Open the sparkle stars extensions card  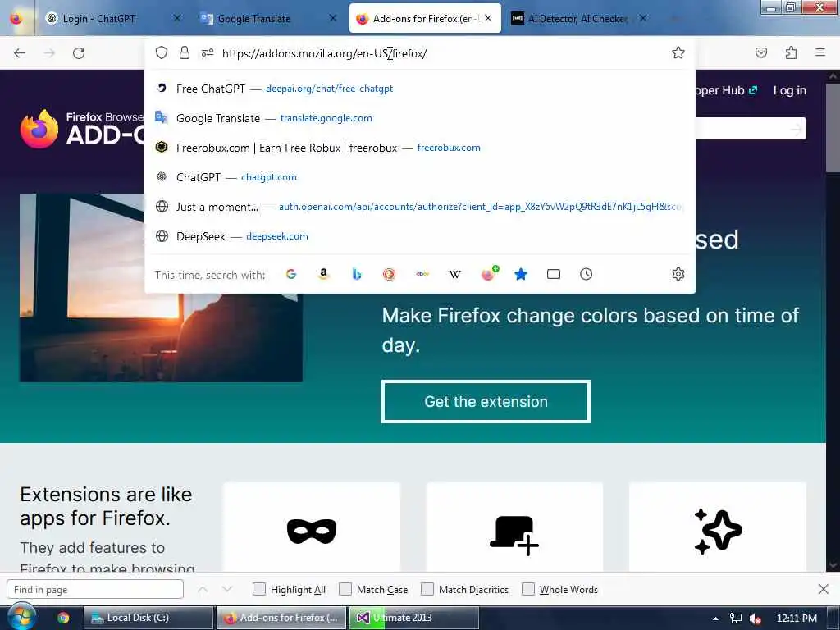coord(717,527)
